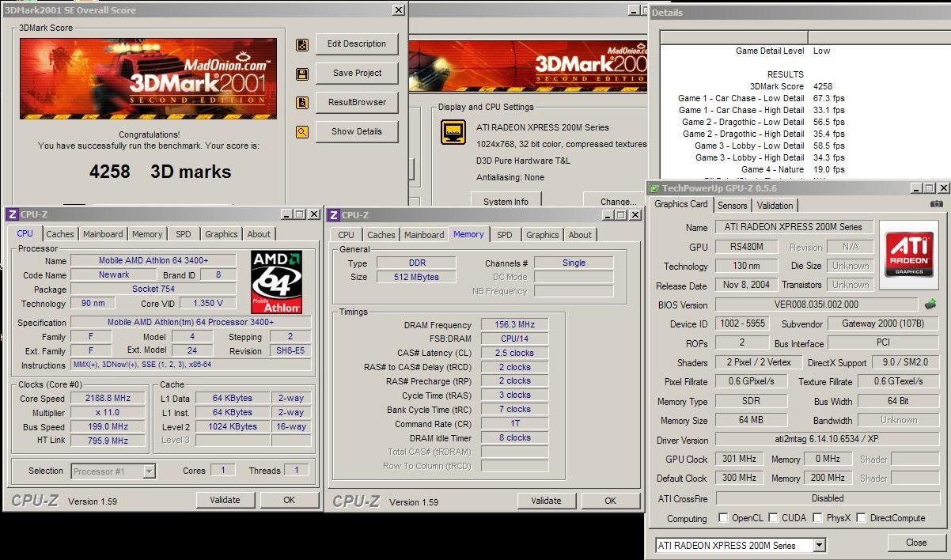Click the ATI Radeon Graphics logo
The height and width of the screenshot is (560, 951).
tap(908, 254)
